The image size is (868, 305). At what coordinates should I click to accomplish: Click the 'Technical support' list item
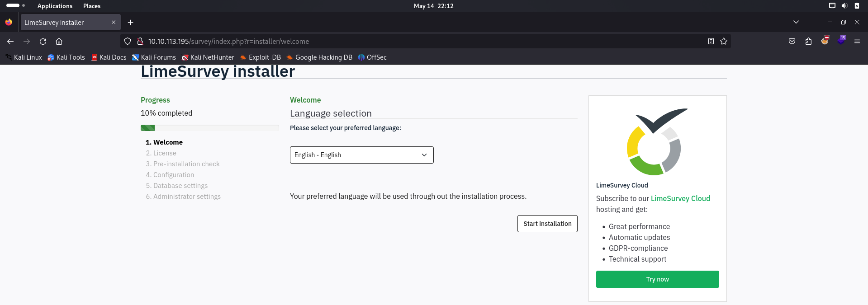(637, 259)
